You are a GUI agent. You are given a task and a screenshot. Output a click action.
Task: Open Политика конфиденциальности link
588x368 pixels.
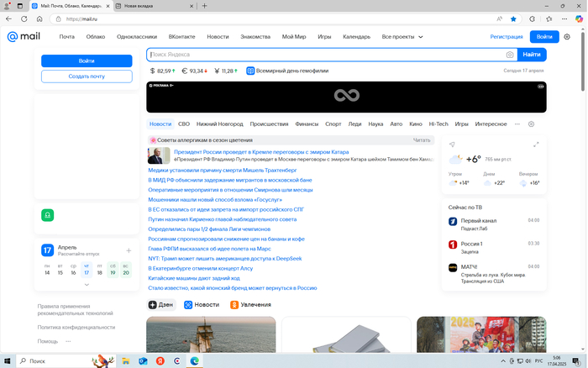(x=76, y=328)
